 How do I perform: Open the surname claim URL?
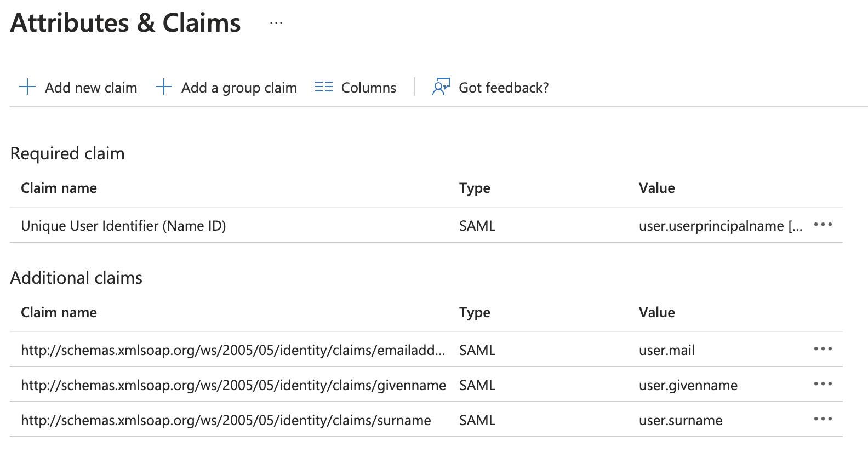[x=226, y=420]
